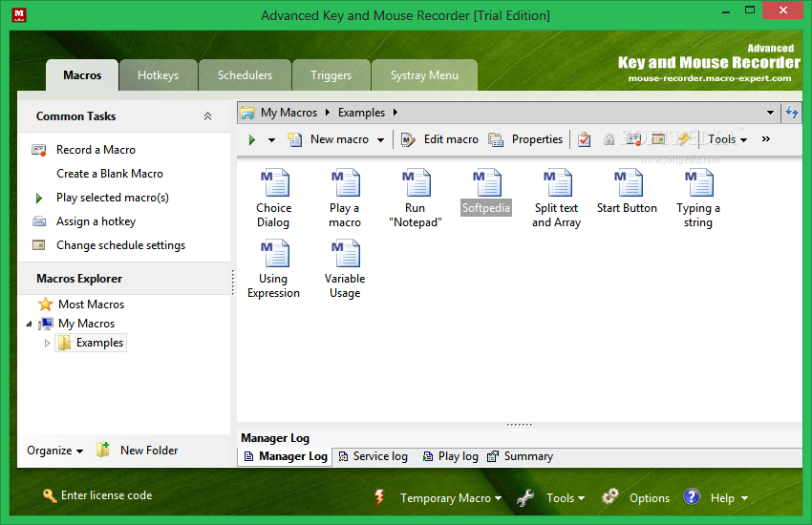Click the Record a Macro tape icon
Image resolution: width=812 pixels, height=525 pixels.
pos(39,150)
